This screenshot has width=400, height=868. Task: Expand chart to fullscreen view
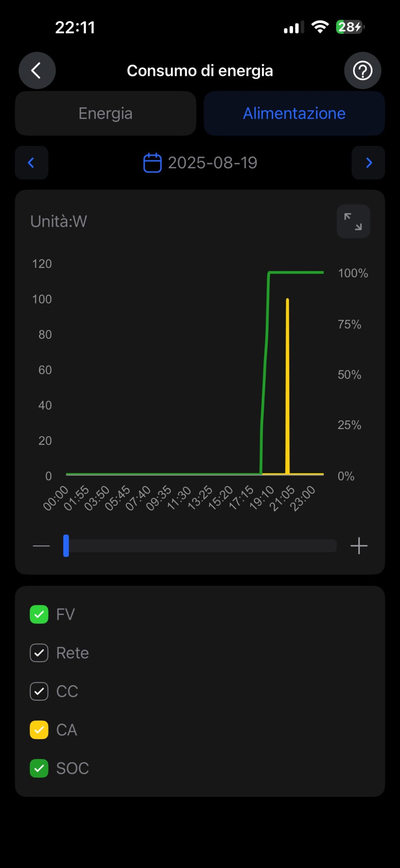click(353, 221)
